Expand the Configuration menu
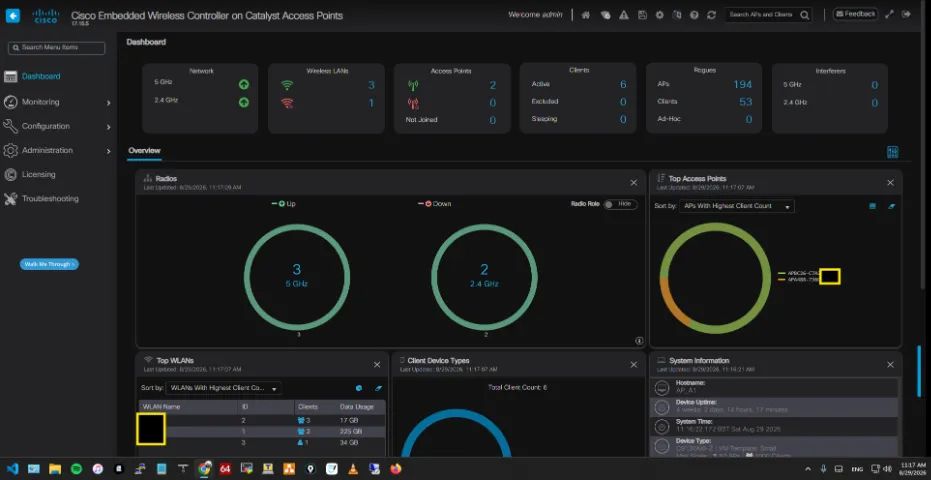931x480 pixels. pyautogui.click(x=57, y=126)
